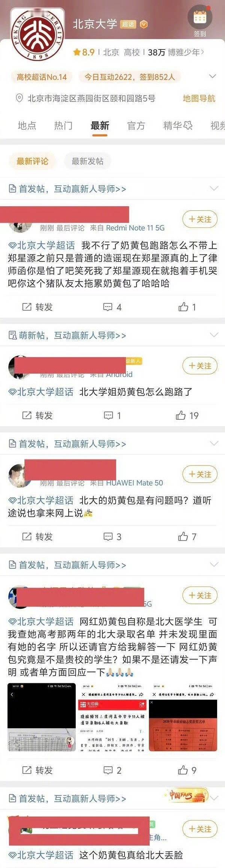Repost the 北大学姐奶黄包怎么跑路了 post

37,416
